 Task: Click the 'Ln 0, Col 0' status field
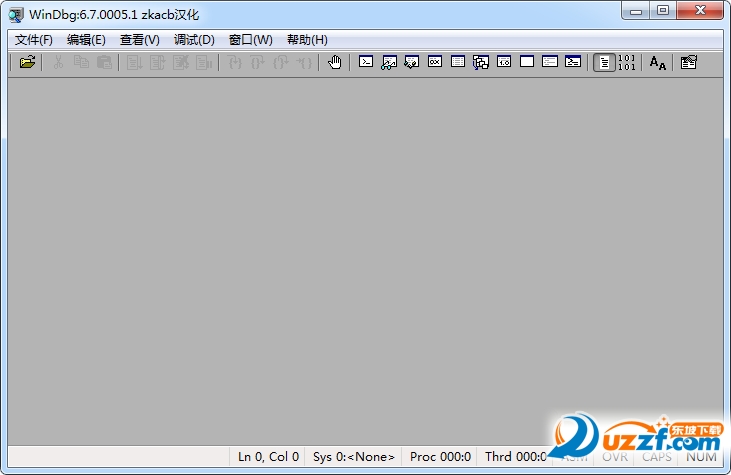[x=268, y=457]
